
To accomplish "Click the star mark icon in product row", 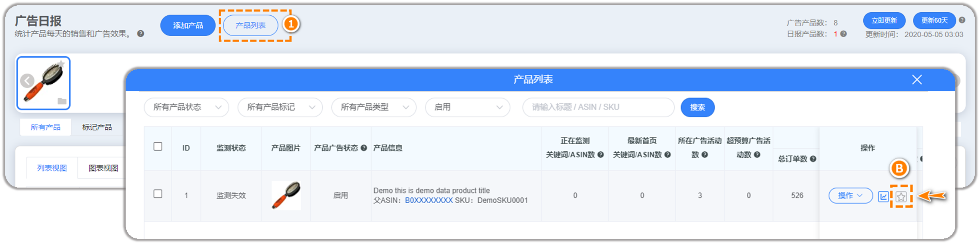I will (x=901, y=197).
